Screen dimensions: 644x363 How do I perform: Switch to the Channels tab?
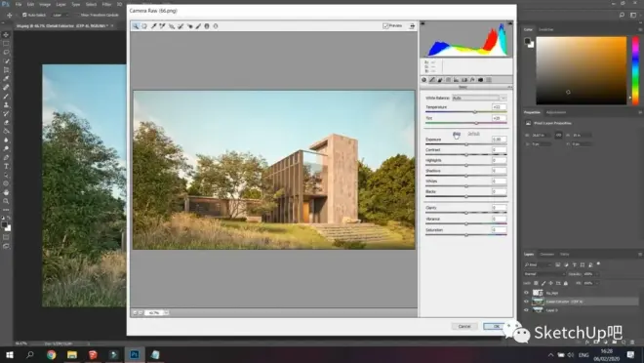547,254
